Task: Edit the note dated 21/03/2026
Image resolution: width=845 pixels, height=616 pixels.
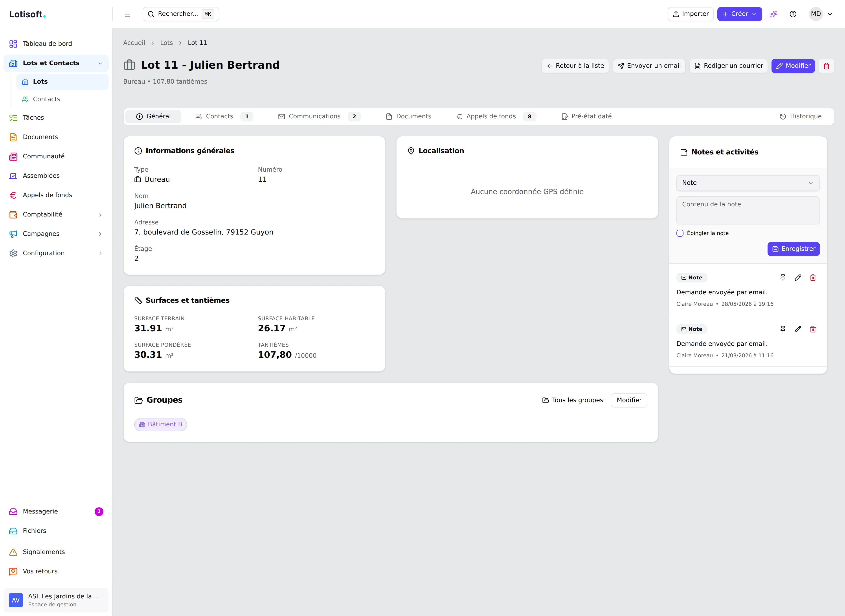Action: [x=798, y=329]
